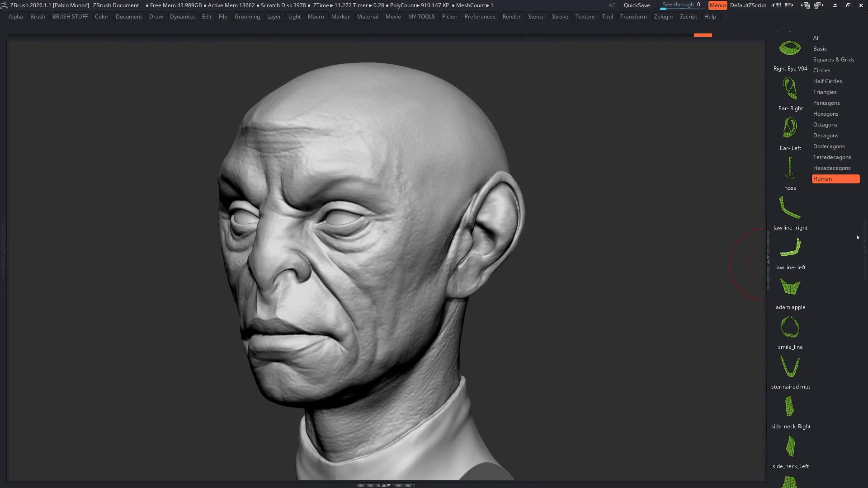Select the Human category filter
This screenshot has width=868, height=488.
[x=835, y=179]
